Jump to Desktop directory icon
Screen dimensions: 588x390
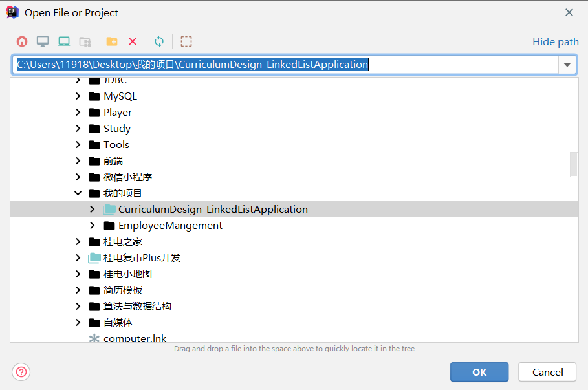[43, 41]
